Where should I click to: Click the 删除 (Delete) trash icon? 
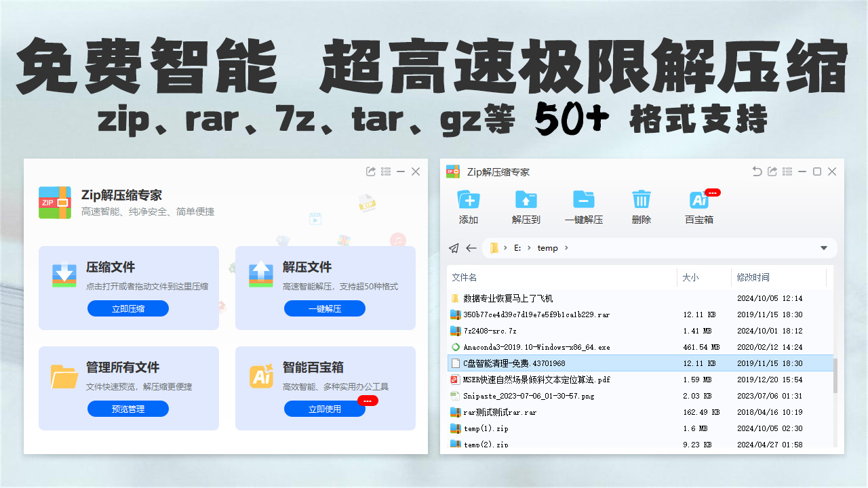point(640,199)
